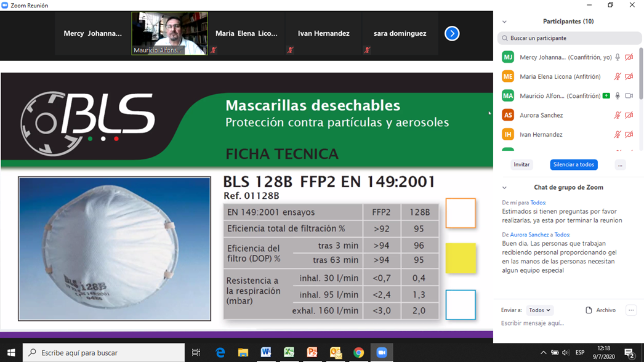Click Mauricio Alfon video camera icon
Image resolution: width=644 pixels, height=362 pixels.
629,96
